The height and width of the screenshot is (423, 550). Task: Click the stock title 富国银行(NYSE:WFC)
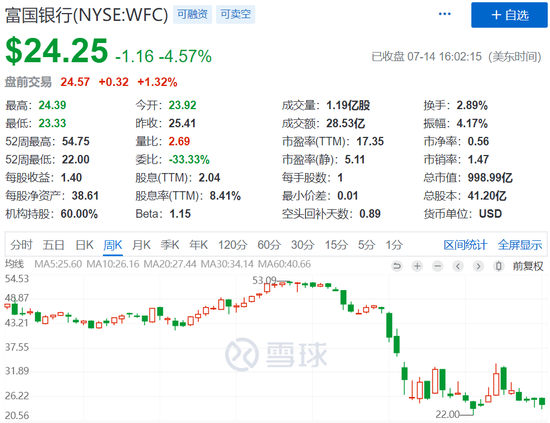86,15
